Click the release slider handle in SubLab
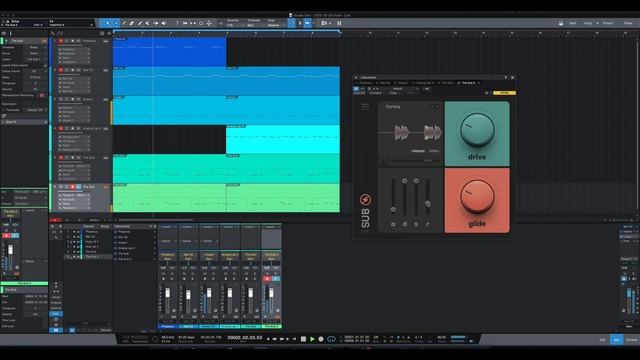Image resolution: width=640 pixels, height=360 pixels. tap(428, 203)
